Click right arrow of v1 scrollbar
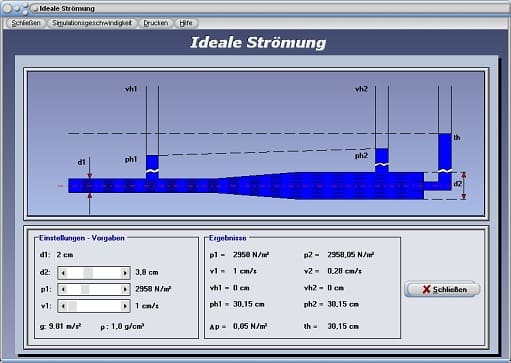This screenshot has width=511, height=363. click(125, 306)
